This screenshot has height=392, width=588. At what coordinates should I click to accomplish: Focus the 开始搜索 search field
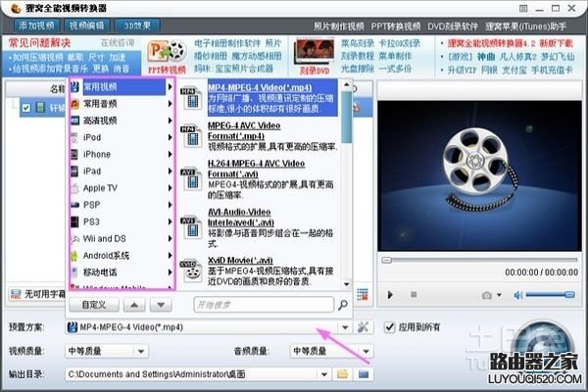264,305
